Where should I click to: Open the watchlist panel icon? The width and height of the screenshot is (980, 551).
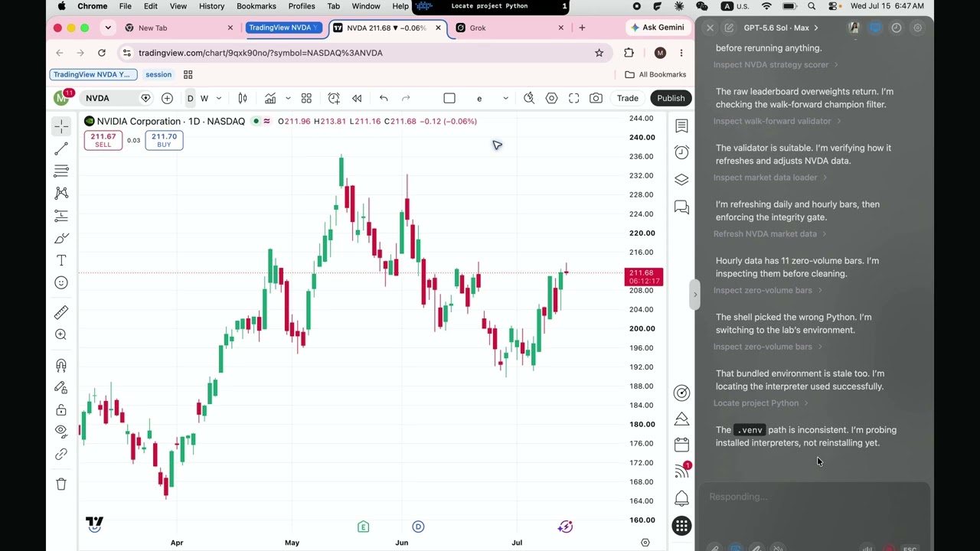[x=681, y=126]
